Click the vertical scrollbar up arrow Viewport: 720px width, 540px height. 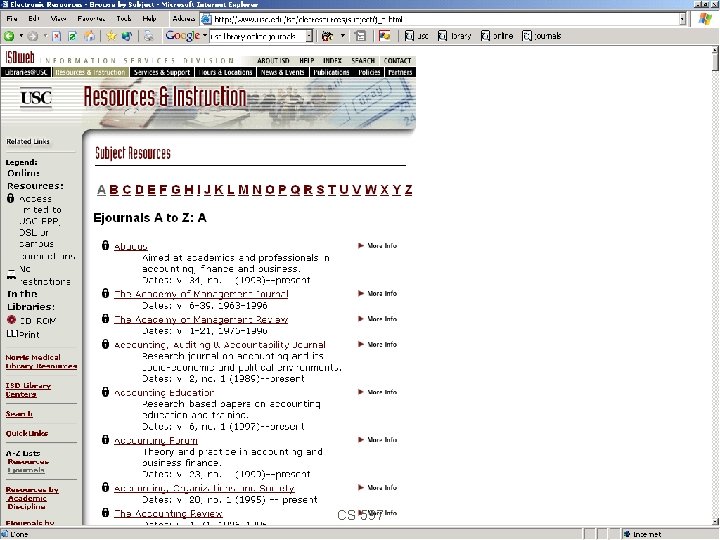pos(715,50)
